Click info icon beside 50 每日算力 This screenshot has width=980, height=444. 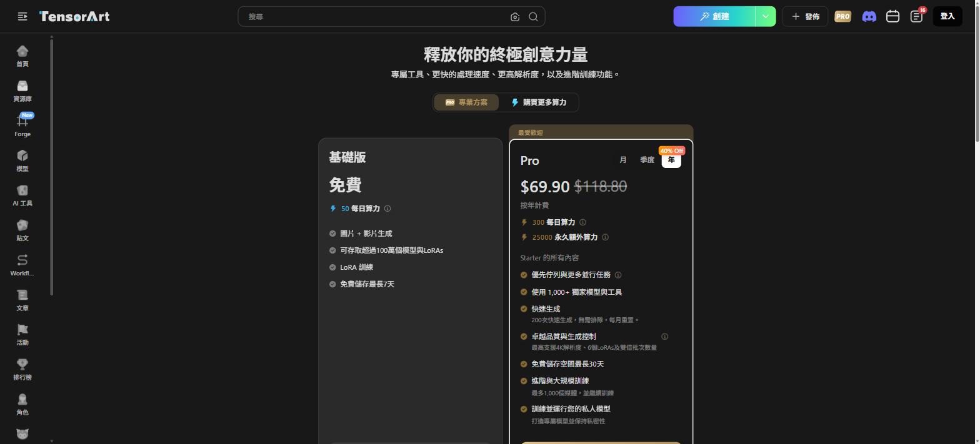[x=387, y=209]
